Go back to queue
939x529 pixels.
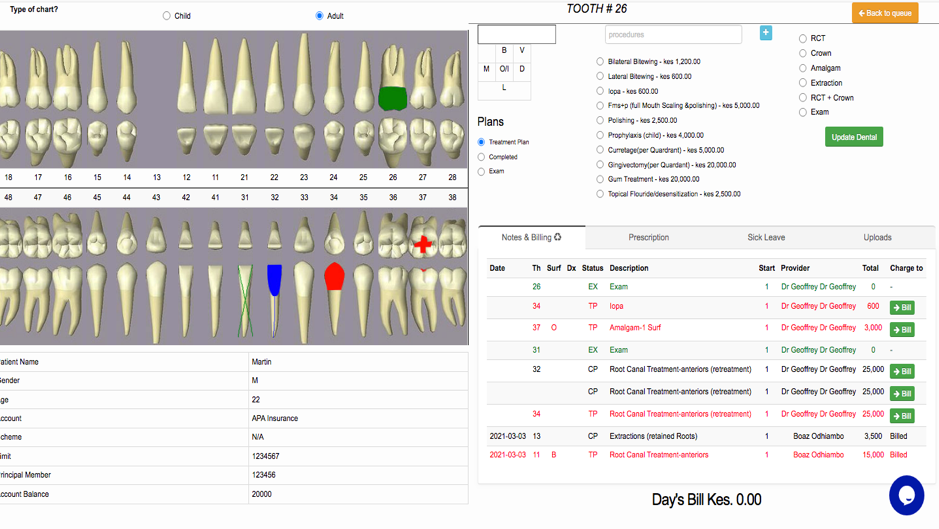(x=884, y=13)
